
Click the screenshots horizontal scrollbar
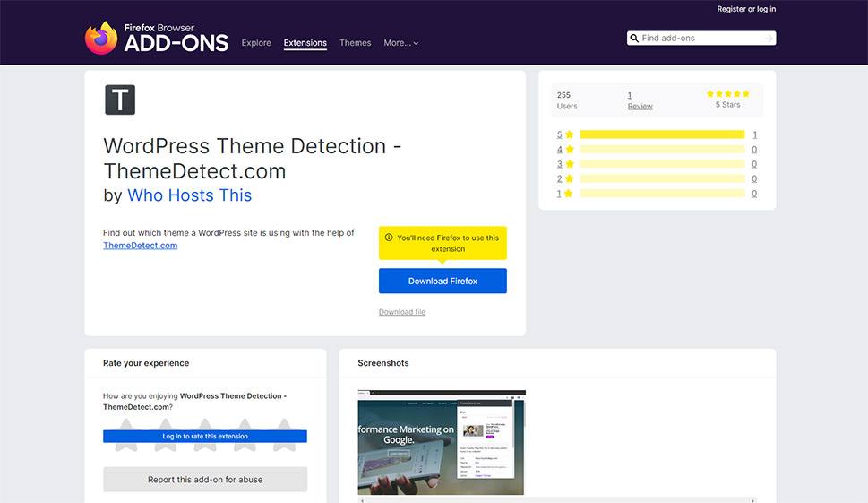tap(557, 500)
